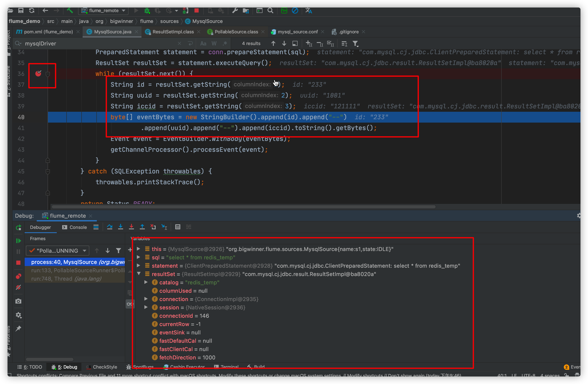Screen dimensions: 588x384
Task: Expand the 'catalog' field node
Action: [x=146, y=282]
